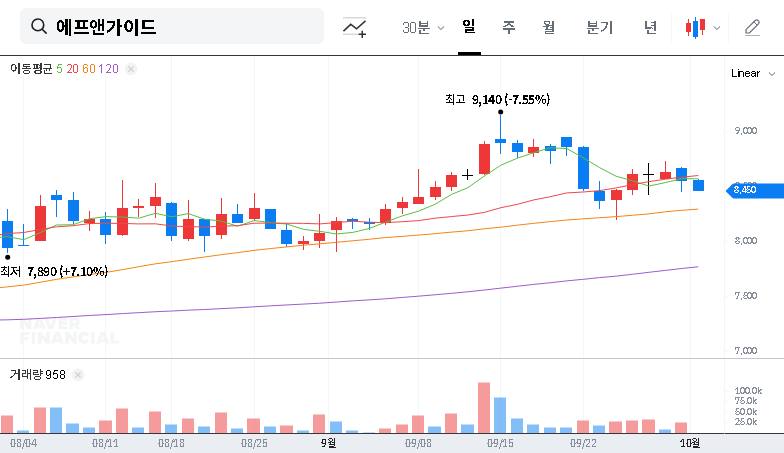This screenshot has height=453, width=784.
Task: Switch to the 일 (daily) tab
Action: (x=468, y=27)
